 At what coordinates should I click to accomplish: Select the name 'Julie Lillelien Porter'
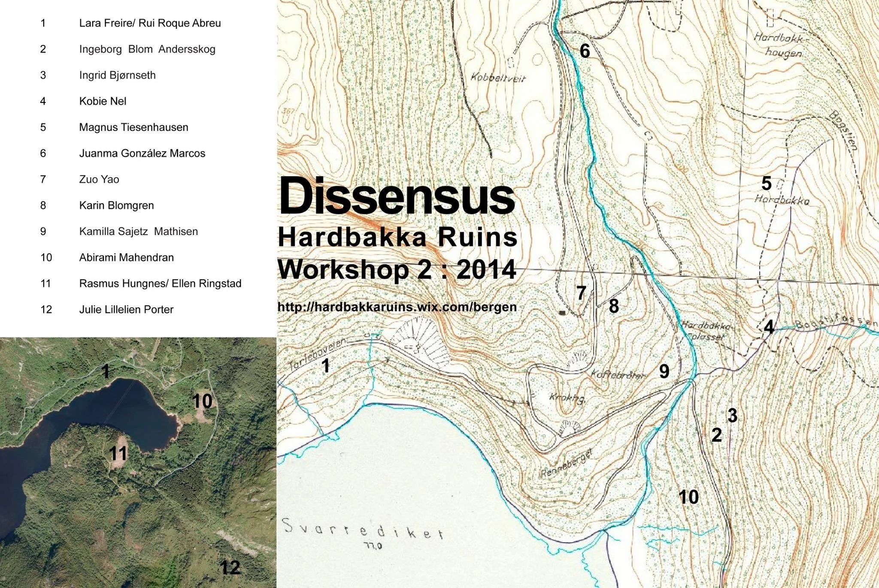(126, 310)
